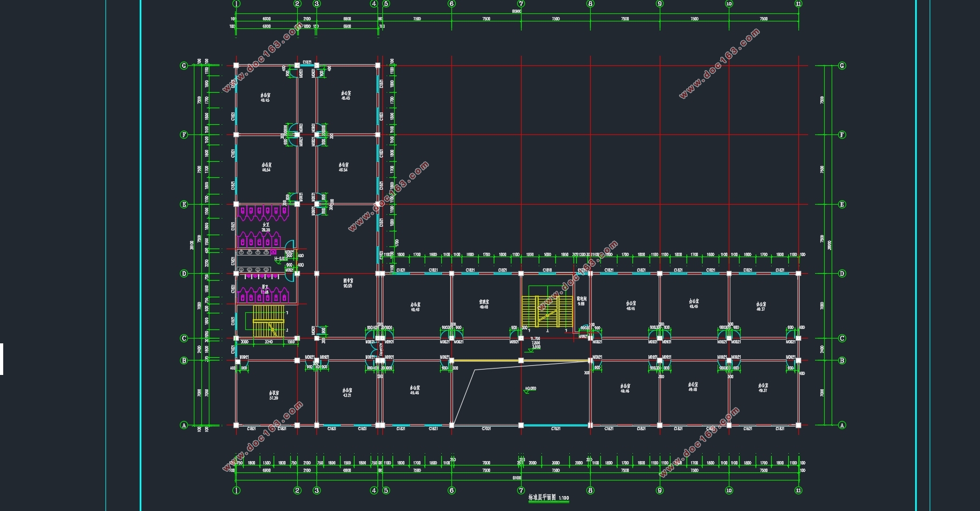
Task: Pick axis bubble 4 in the bottom row
Action: [x=374, y=490]
